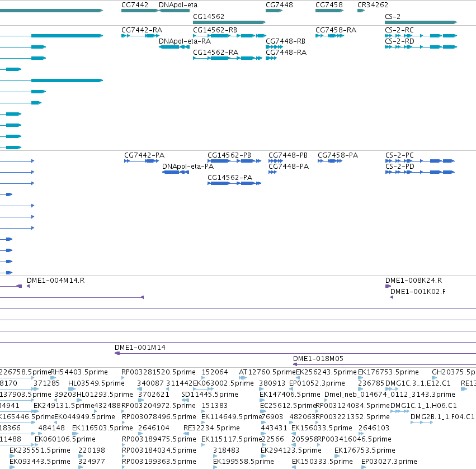Select the EK063002.5prime EST label

point(223,383)
